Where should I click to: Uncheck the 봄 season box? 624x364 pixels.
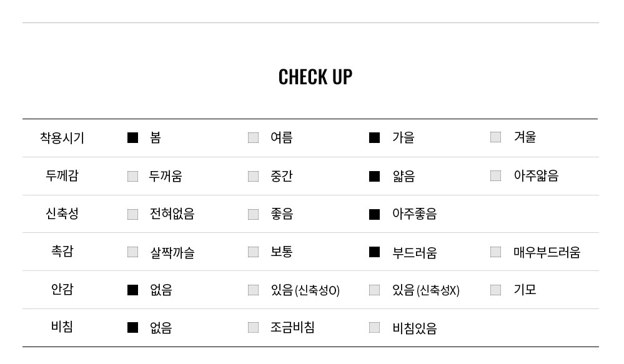[132, 137]
